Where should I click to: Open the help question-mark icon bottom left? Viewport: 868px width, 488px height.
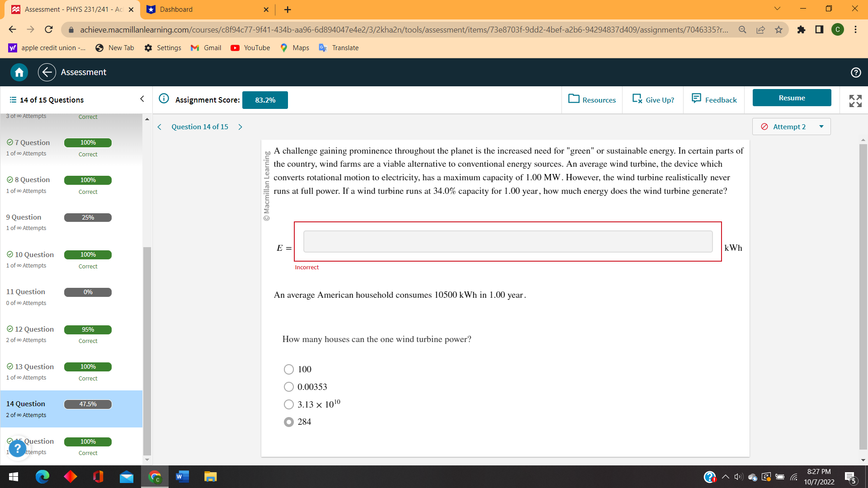(17, 448)
